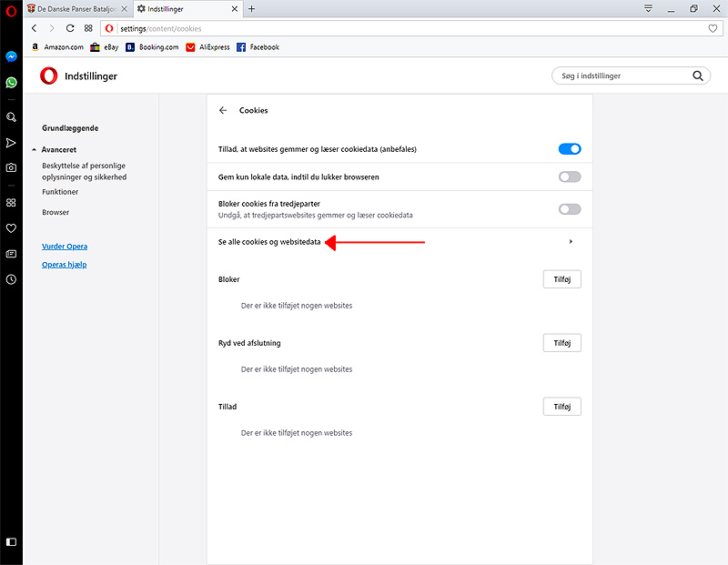Open bookmarks heart icon in sidebar
Image resolution: width=728 pixels, height=565 pixels.
[x=11, y=228]
